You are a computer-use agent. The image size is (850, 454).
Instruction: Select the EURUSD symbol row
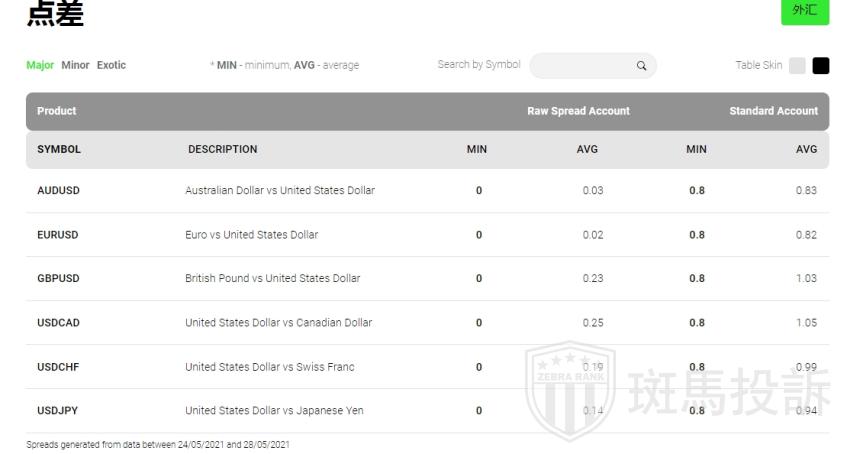click(x=57, y=235)
